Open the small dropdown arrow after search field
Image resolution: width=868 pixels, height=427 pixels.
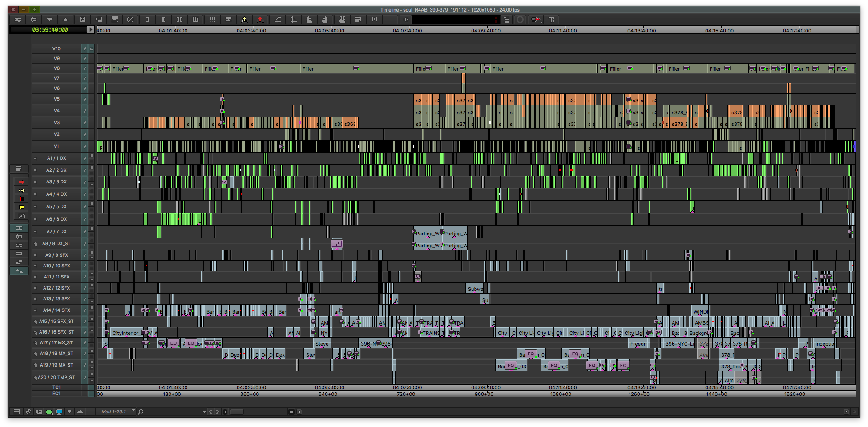[204, 412]
